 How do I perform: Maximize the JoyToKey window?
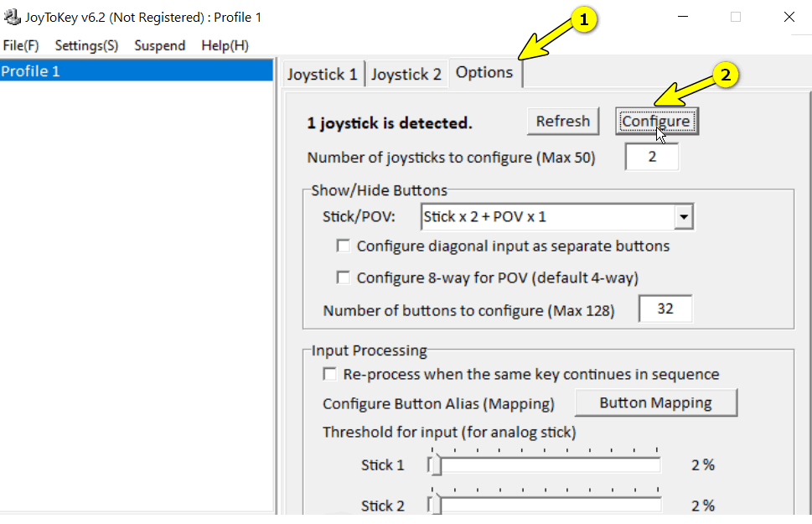[x=736, y=17]
